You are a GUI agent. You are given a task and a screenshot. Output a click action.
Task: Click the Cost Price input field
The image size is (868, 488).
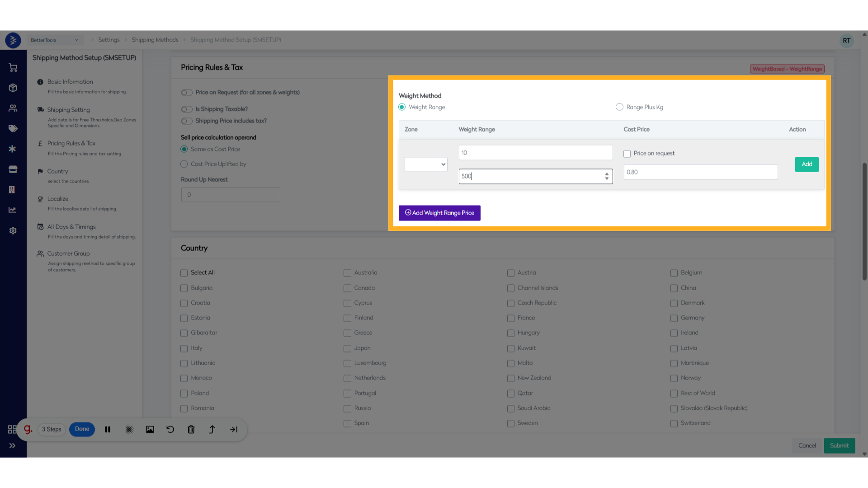[x=701, y=172]
